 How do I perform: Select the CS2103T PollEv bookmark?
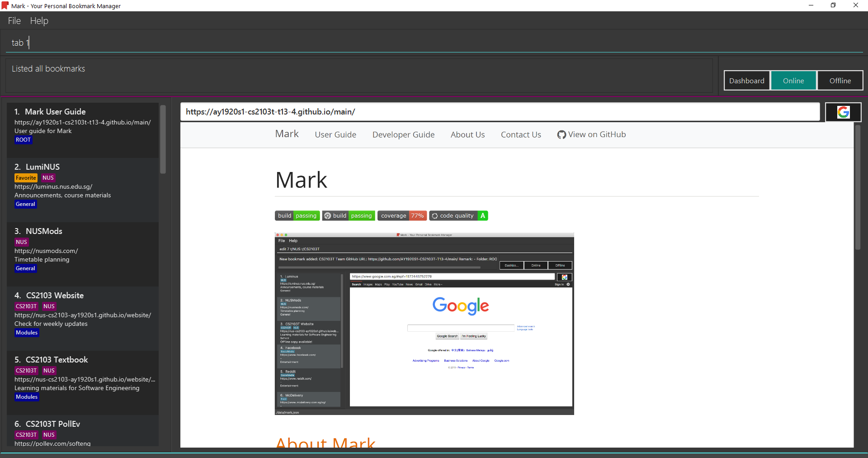(83, 431)
